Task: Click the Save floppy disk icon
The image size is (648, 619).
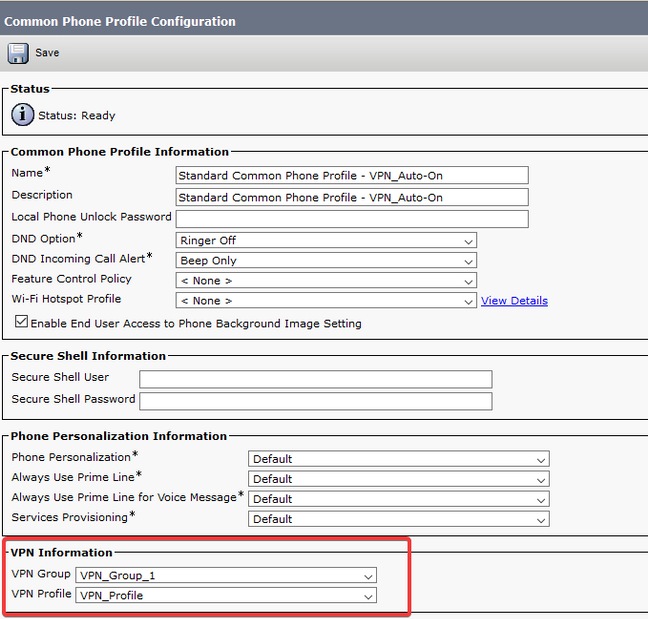Action: coord(17,53)
